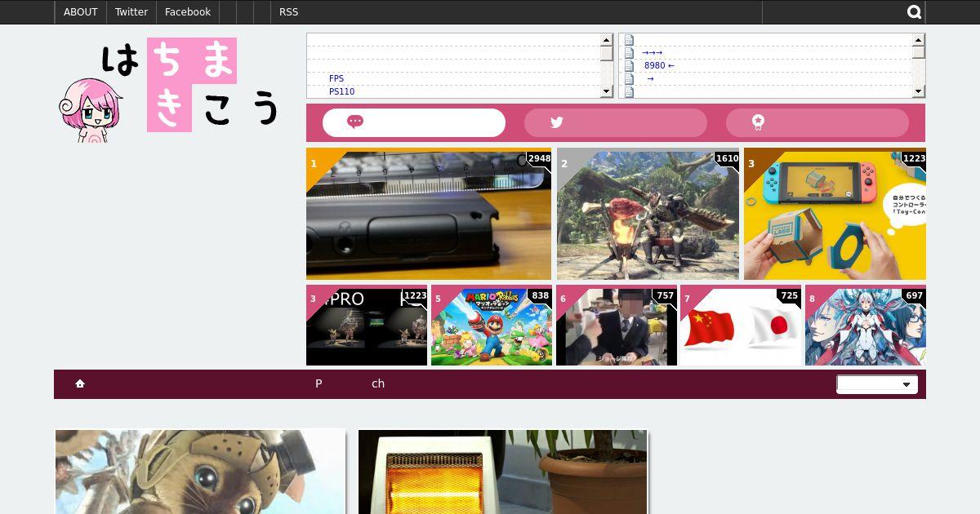
Task: Click the '697' comment count badge
Action: pyautogui.click(x=914, y=296)
